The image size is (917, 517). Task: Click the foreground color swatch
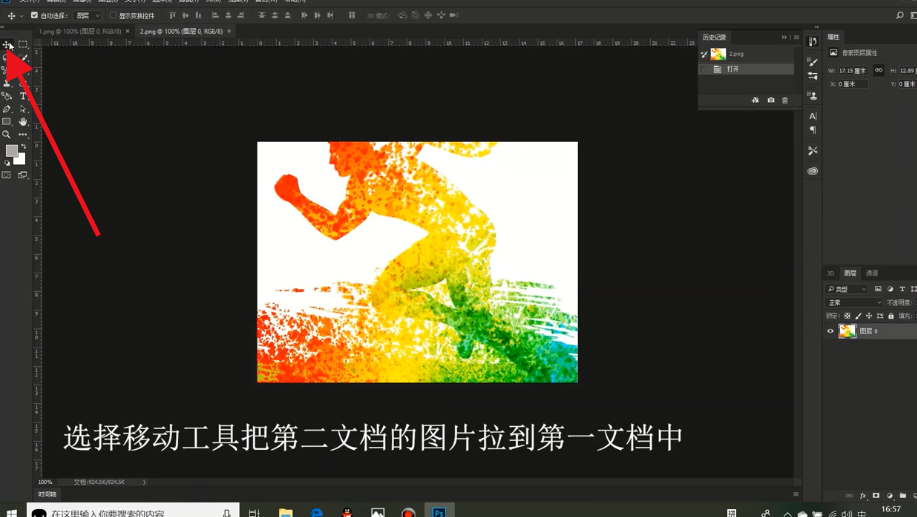(11, 151)
